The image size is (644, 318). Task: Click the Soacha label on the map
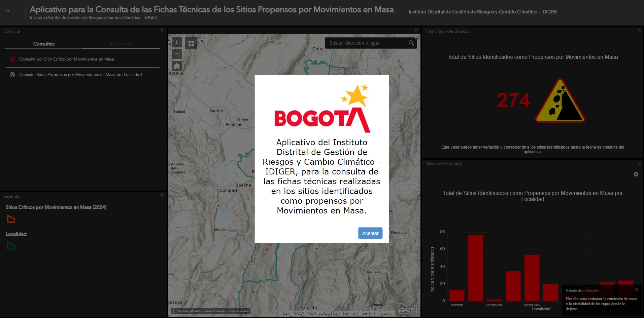point(243,185)
